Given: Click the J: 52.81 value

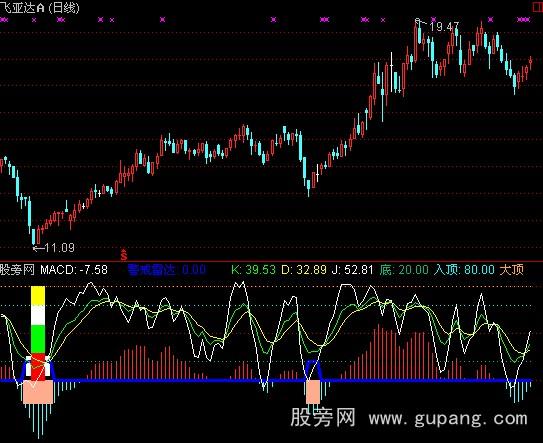Looking at the screenshot, I should [353, 269].
